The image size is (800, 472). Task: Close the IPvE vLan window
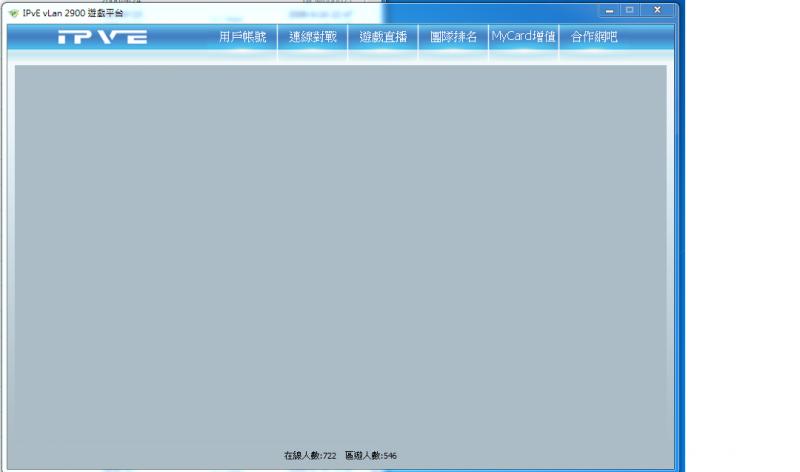pyautogui.click(x=657, y=10)
